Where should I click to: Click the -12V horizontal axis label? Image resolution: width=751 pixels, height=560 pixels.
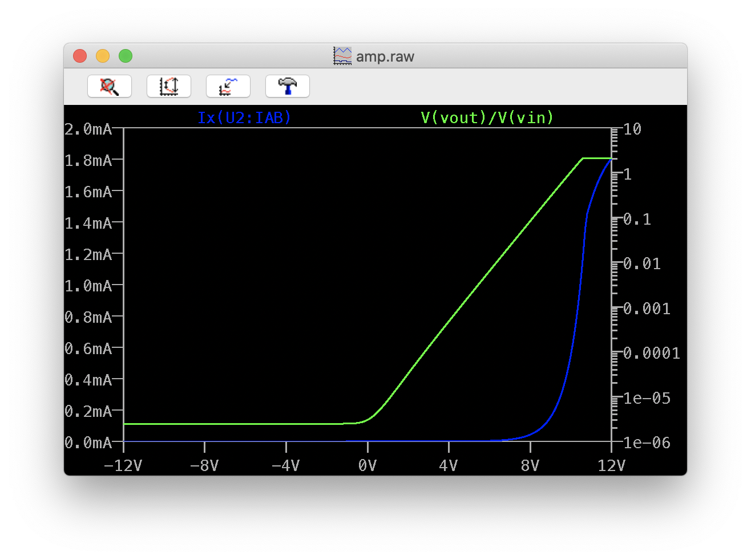123,466
